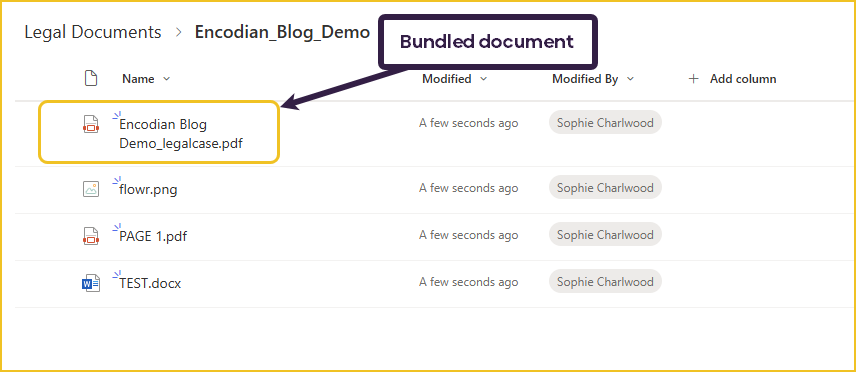This screenshot has height=372, width=856.
Task: Click the Word document icon for TEST.docx
Action: point(91,284)
